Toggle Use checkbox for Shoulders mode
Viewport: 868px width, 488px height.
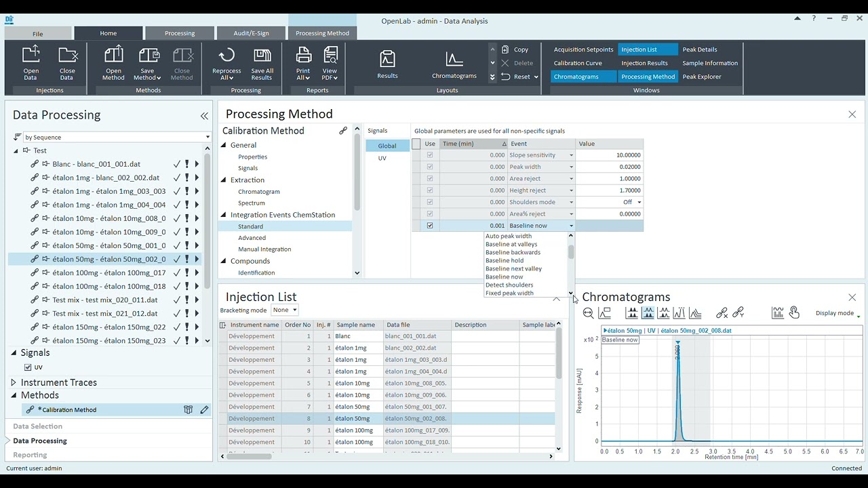point(430,202)
